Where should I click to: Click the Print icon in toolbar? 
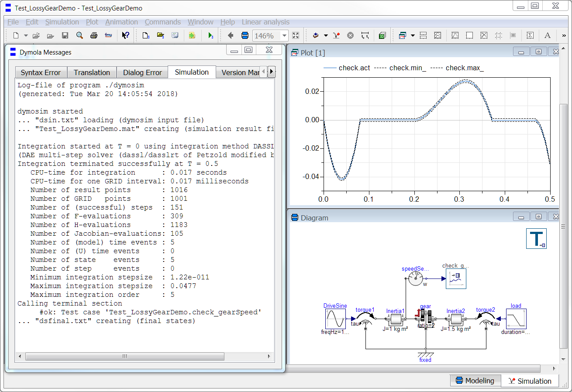click(93, 36)
